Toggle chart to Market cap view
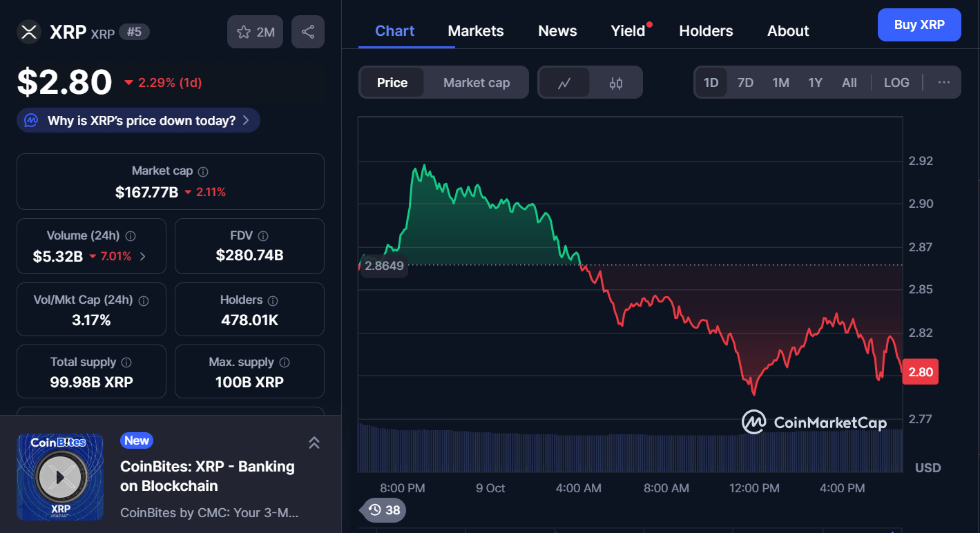Viewport: 980px width, 533px height. coord(477,83)
